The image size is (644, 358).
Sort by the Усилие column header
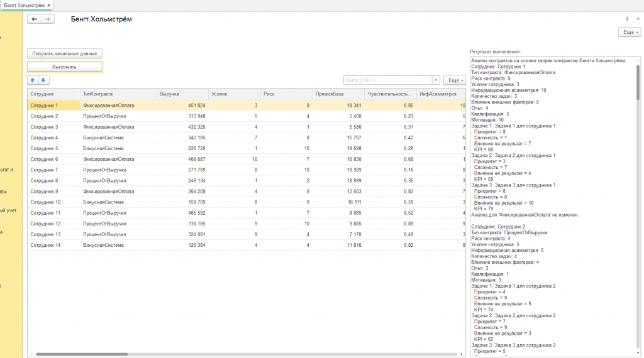click(x=235, y=94)
